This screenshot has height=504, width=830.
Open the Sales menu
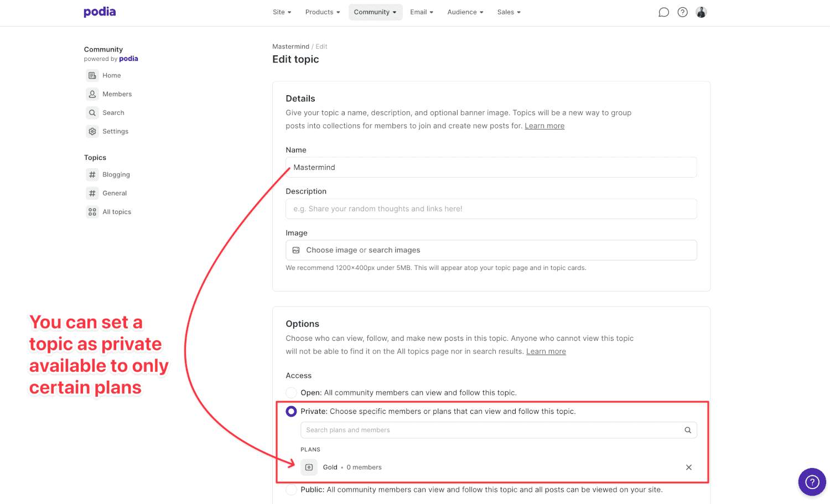(509, 12)
